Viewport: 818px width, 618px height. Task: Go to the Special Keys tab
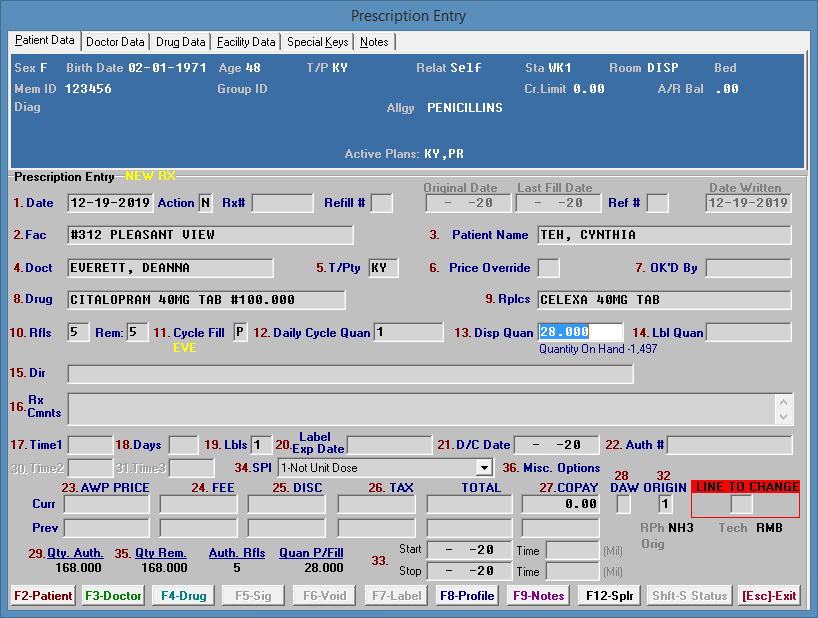317,42
